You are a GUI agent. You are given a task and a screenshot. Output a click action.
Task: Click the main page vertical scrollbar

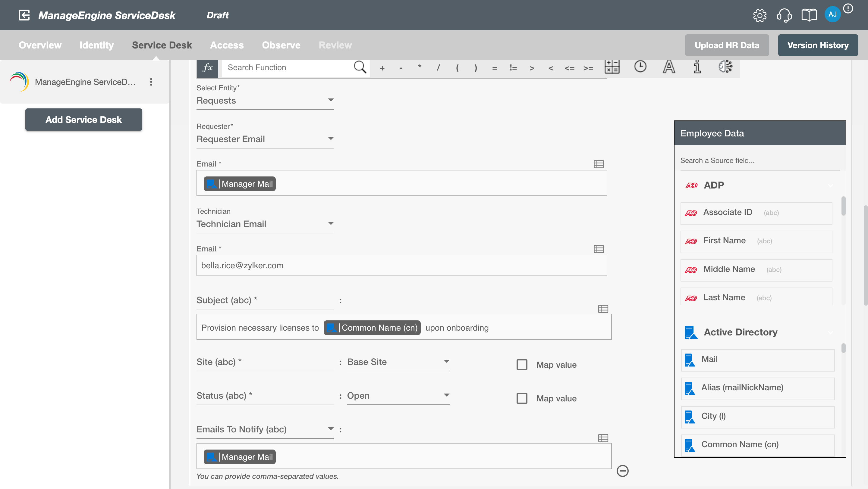865,255
